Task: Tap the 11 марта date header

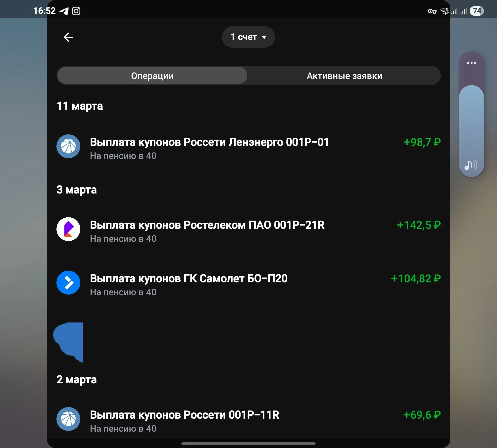Action: click(80, 106)
